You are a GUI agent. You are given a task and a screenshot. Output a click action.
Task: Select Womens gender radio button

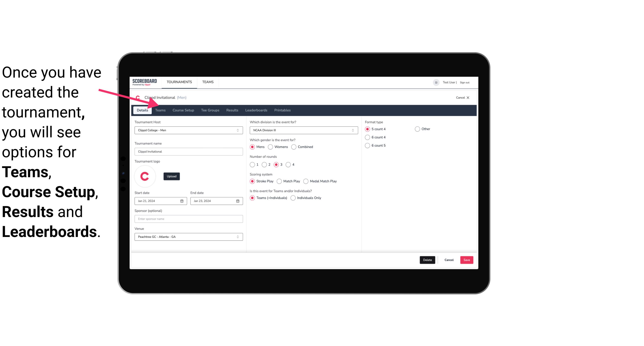point(270,147)
